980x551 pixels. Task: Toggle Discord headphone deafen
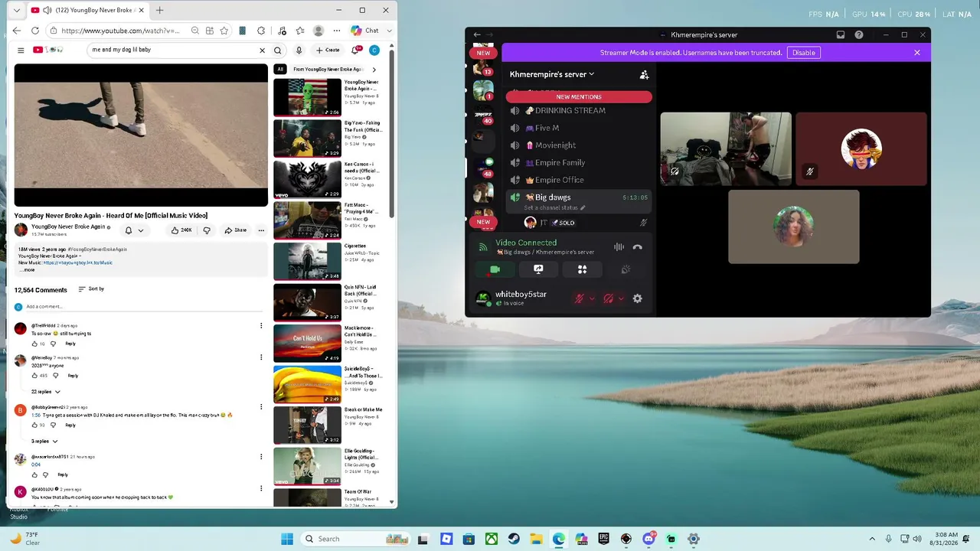pyautogui.click(x=608, y=298)
